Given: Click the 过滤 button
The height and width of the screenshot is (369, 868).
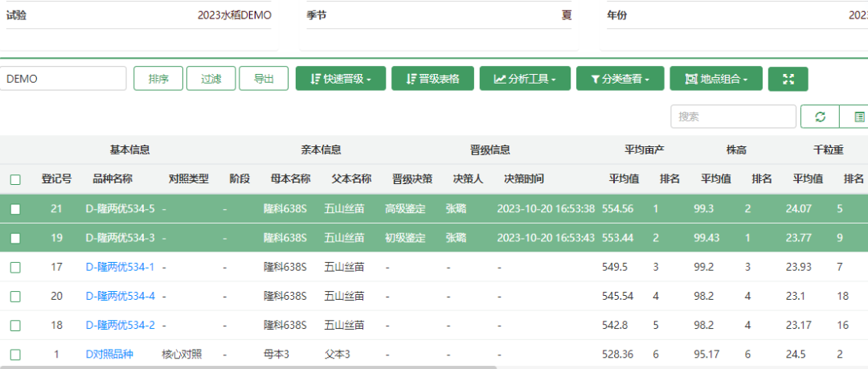Looking at the screenshot, I should click(211, 79).
